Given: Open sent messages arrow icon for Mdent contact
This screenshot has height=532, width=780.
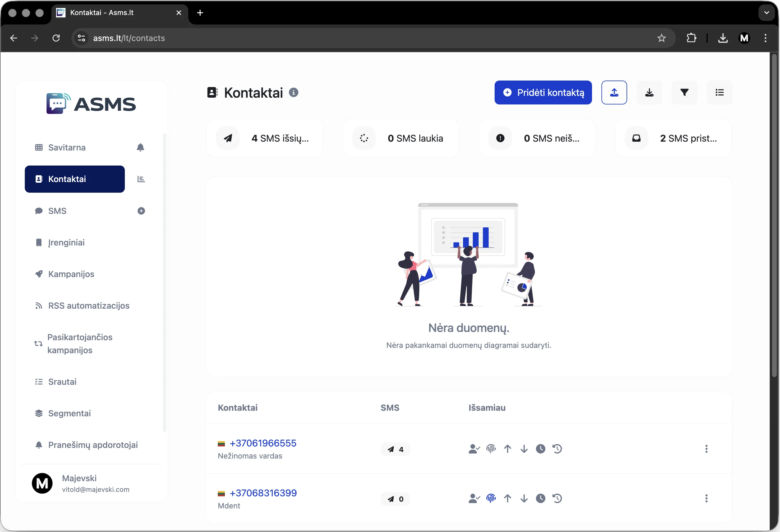Looking at the screenshot, I should pyautogui.click(x=508, y=498).
